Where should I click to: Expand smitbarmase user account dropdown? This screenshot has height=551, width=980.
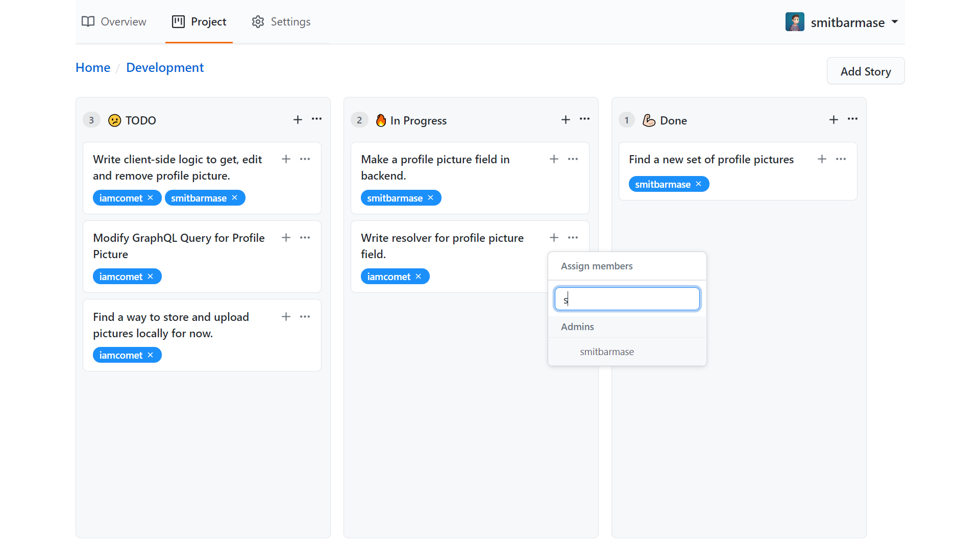tap(894, 22)
